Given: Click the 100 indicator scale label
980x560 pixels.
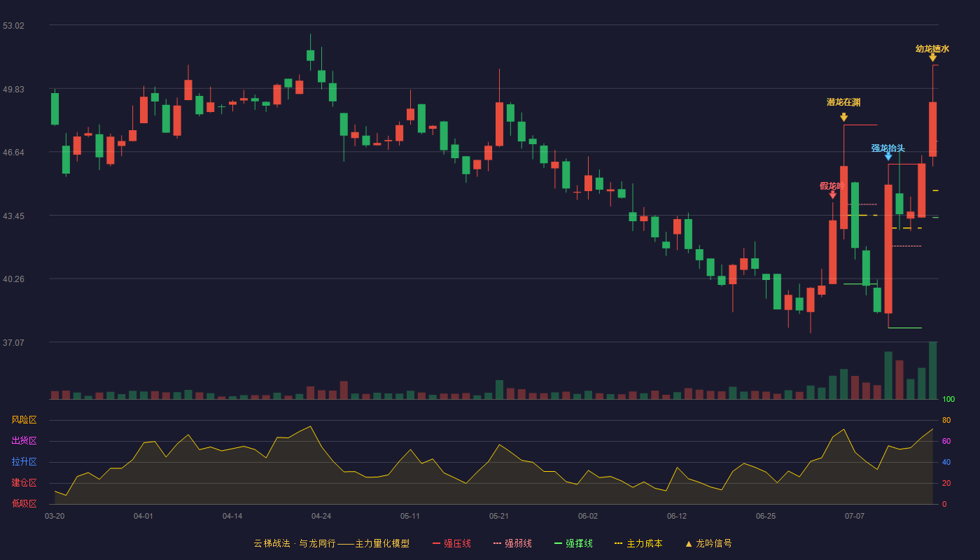Looking at the screenshot, I should click(x=948, y=400).
